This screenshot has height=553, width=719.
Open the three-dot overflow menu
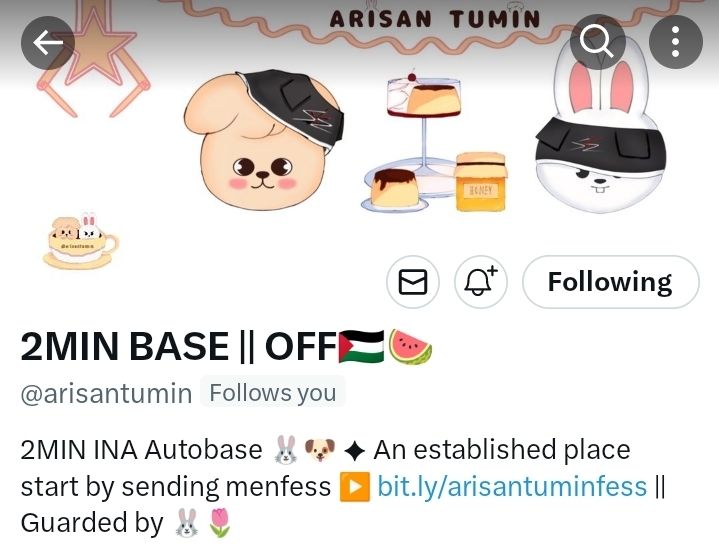(675, 42)
